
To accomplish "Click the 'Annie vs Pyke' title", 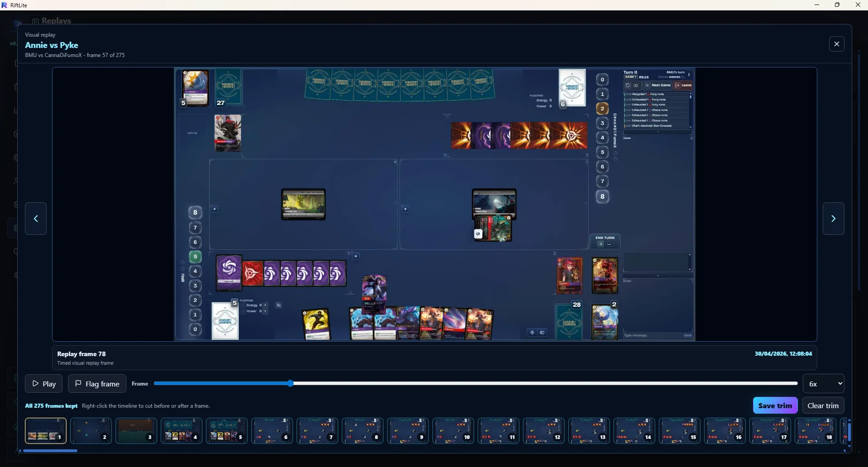I will (x=52, y=45).
